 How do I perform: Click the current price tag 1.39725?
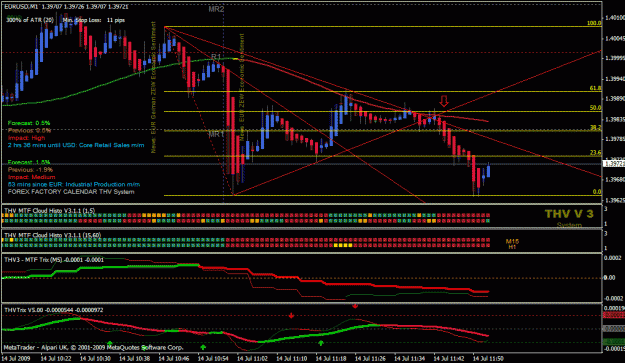pos(614,164)
